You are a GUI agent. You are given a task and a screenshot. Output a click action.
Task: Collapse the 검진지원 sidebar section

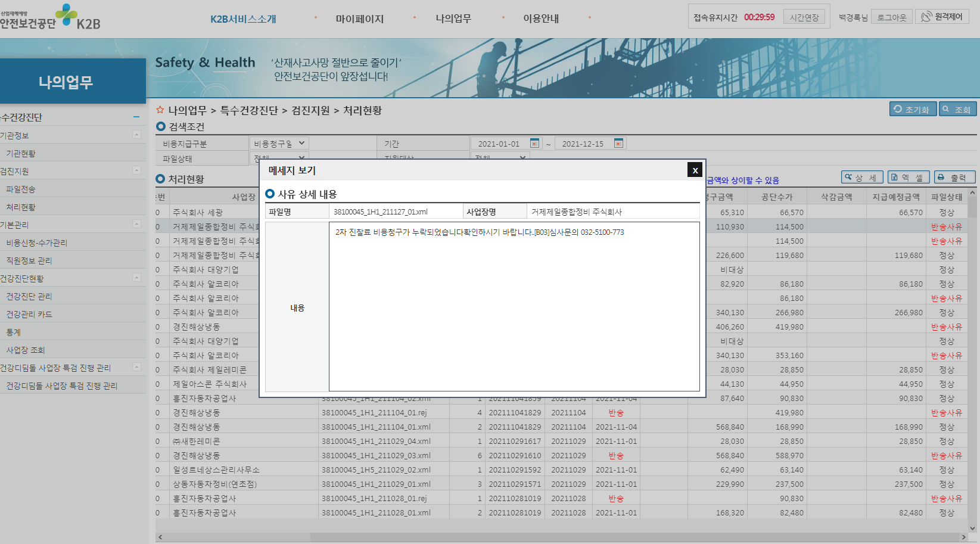pos(136,170)
